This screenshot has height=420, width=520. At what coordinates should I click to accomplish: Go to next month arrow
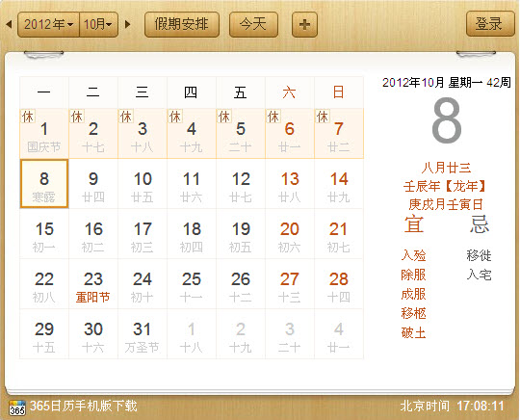(128, 24)
